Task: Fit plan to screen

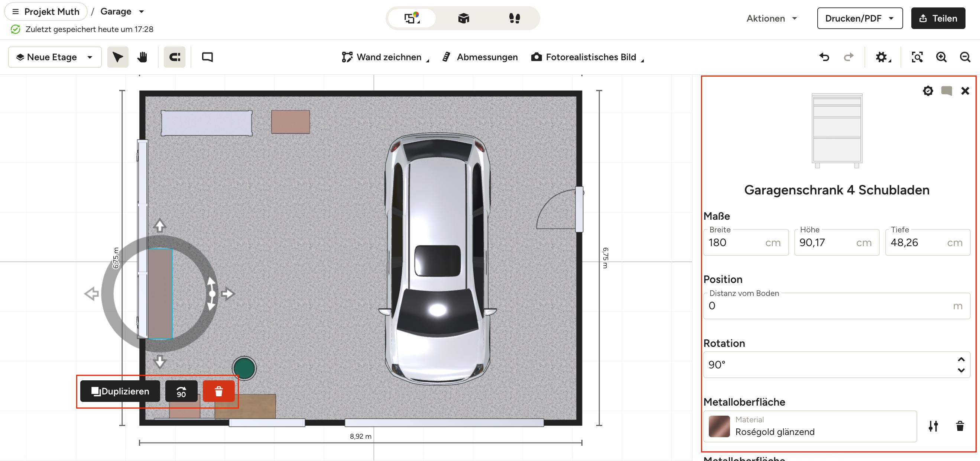Action: point(917,57)
